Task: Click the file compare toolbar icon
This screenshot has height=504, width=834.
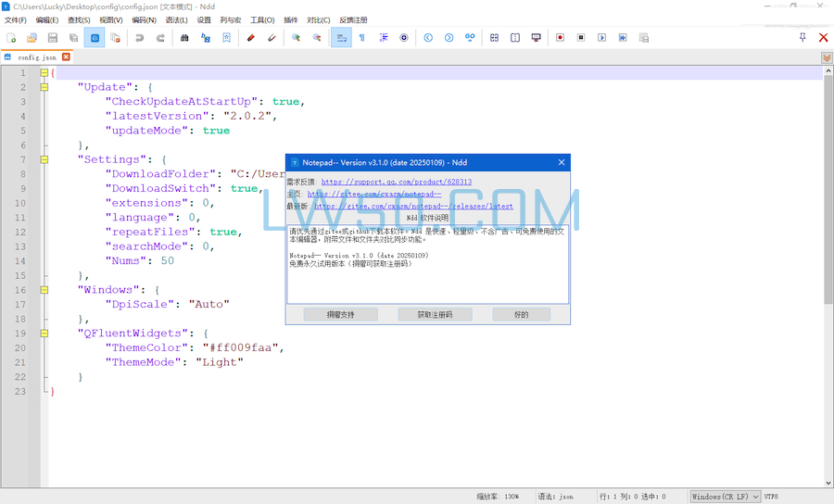Action: [494, 38]
